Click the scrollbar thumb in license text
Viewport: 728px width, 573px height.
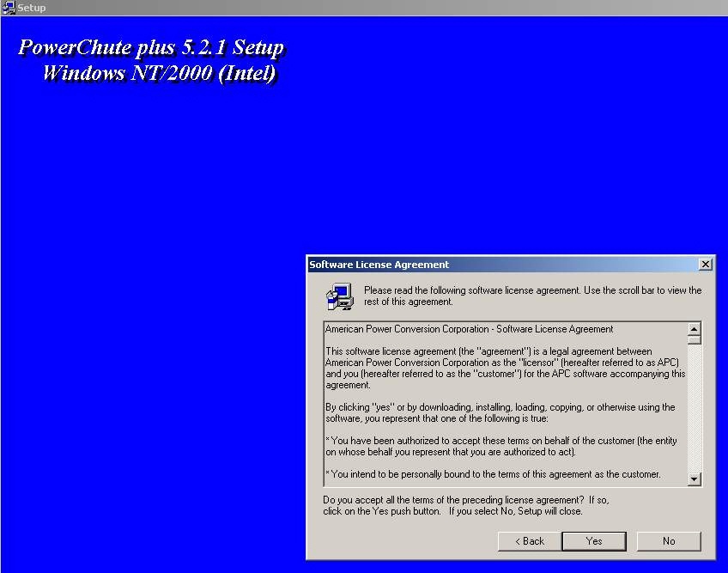pyautogui.click(x=695, y=339)
